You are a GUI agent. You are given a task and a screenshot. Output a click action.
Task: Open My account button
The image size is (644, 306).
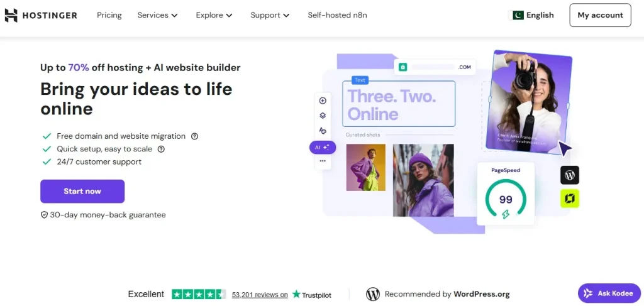click(x=600, y=15)
